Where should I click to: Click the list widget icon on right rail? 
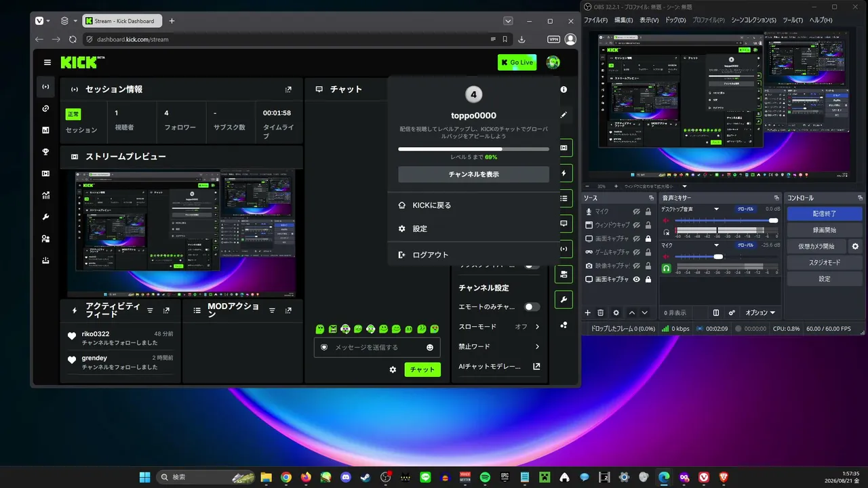point(564,199)
